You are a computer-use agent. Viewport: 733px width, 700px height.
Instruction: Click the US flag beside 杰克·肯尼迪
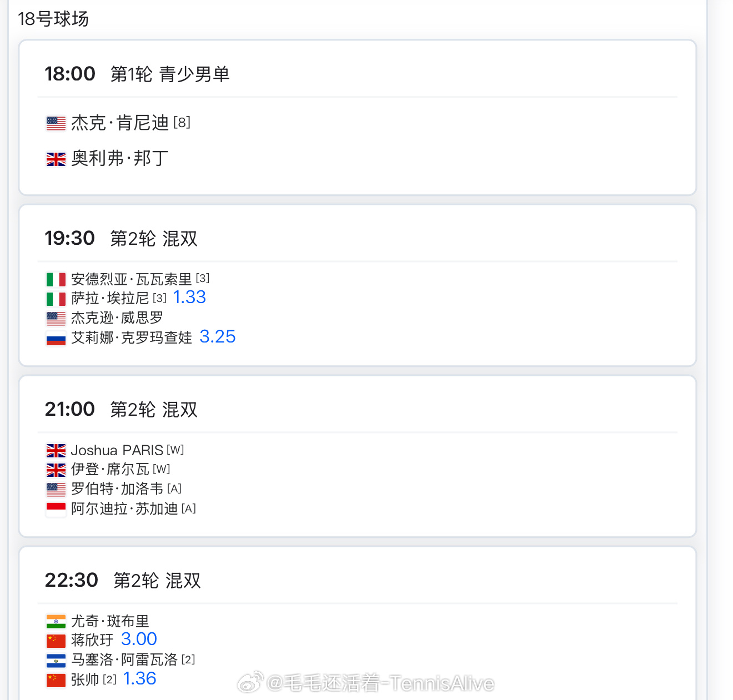point(56,123)
